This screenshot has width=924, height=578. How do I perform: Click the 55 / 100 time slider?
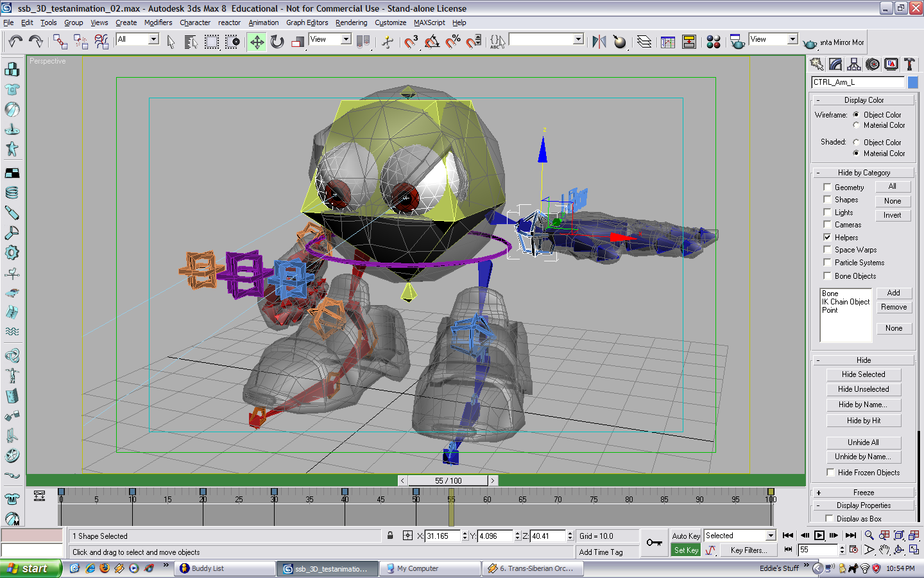pos(448,480)
